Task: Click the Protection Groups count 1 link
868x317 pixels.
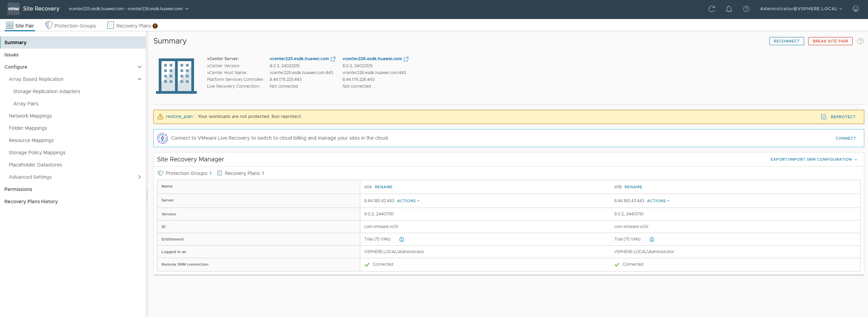Action: [x=210, y=173]
